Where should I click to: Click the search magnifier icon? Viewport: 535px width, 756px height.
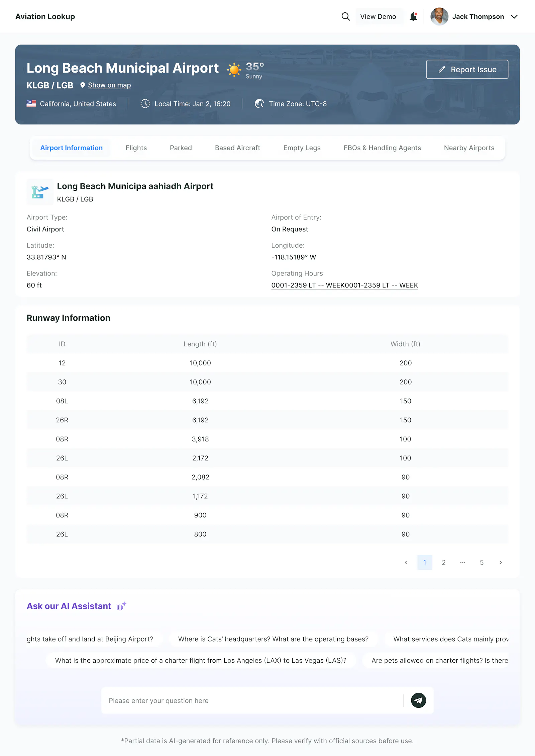(345, 16)
